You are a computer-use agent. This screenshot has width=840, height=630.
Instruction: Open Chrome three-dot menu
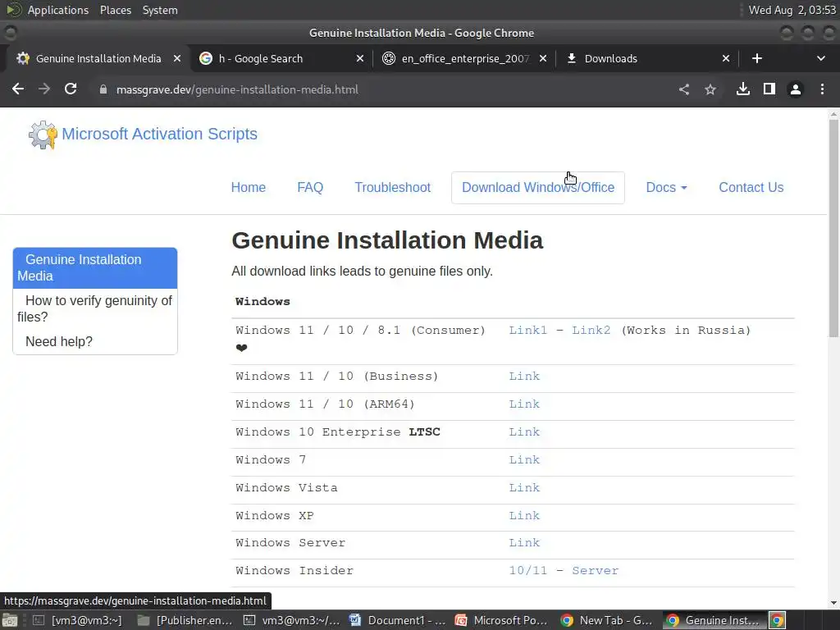click(x=822, y=89)
